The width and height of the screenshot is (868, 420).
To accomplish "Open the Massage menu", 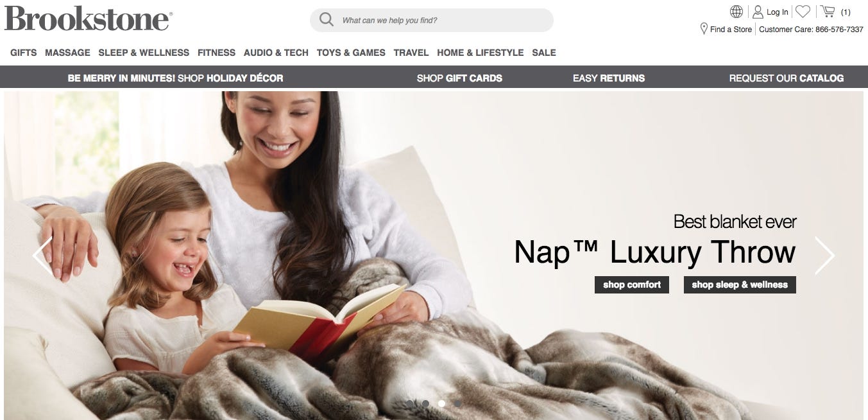I will coord(67,53).
